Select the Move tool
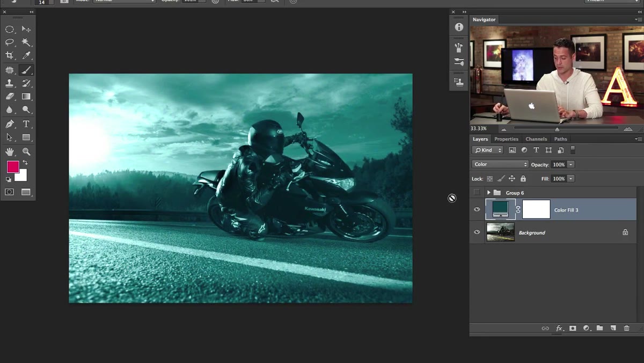 click(x=26, y=29)
